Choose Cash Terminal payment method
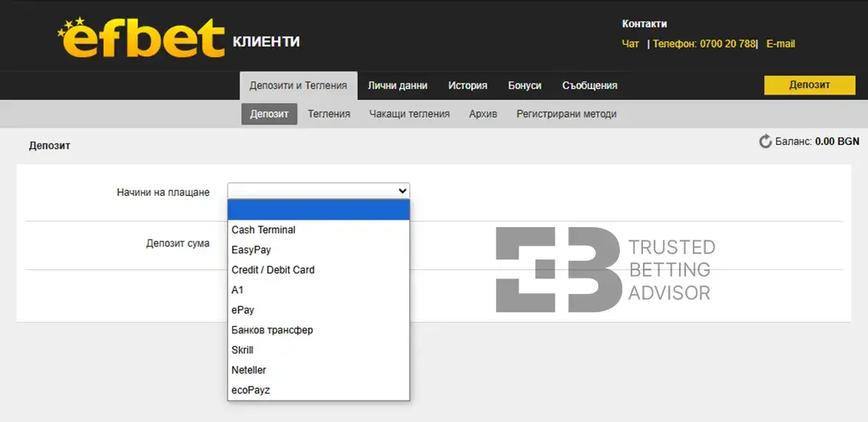This screenshot has width=868, height=422. coord(318,229)
